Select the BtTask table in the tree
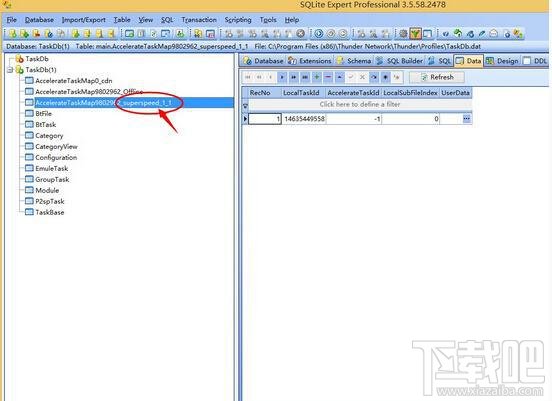 pos(45,125)
